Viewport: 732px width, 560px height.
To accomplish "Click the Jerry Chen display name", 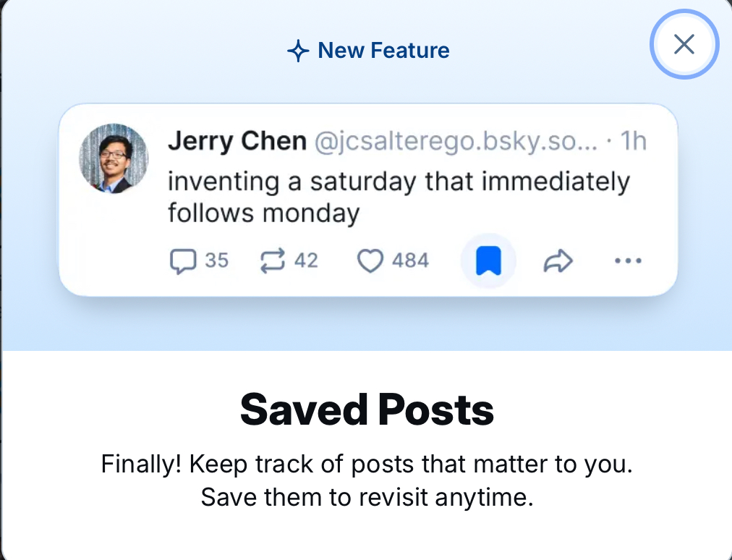I will [x=237, y=141].
